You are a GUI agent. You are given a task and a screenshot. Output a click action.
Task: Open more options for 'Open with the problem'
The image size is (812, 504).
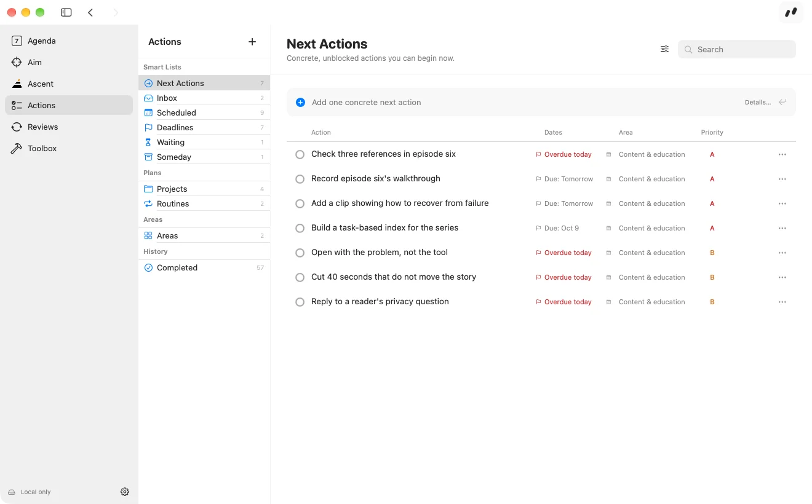click(x=782, y=253)
